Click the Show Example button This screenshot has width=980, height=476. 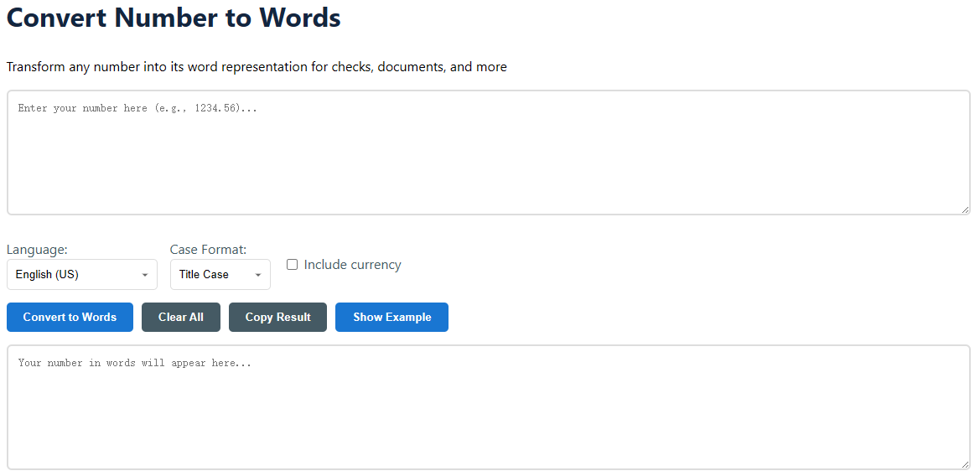(x=391, y=318)
